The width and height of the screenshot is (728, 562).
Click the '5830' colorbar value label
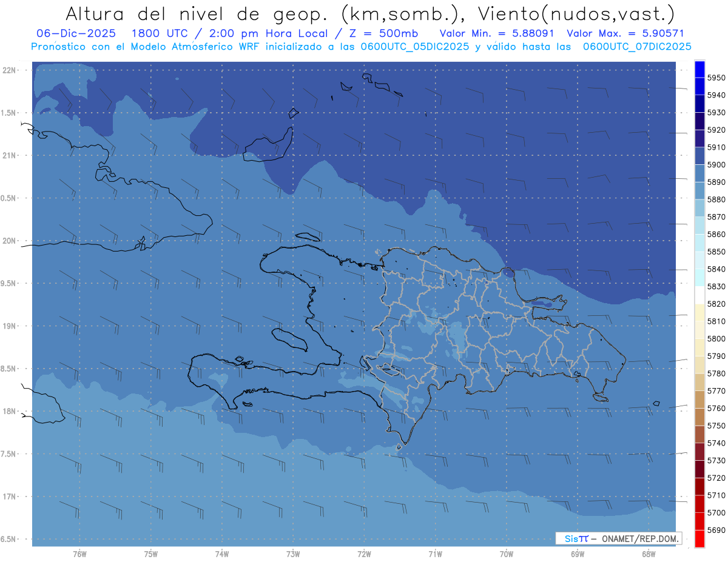716,287
